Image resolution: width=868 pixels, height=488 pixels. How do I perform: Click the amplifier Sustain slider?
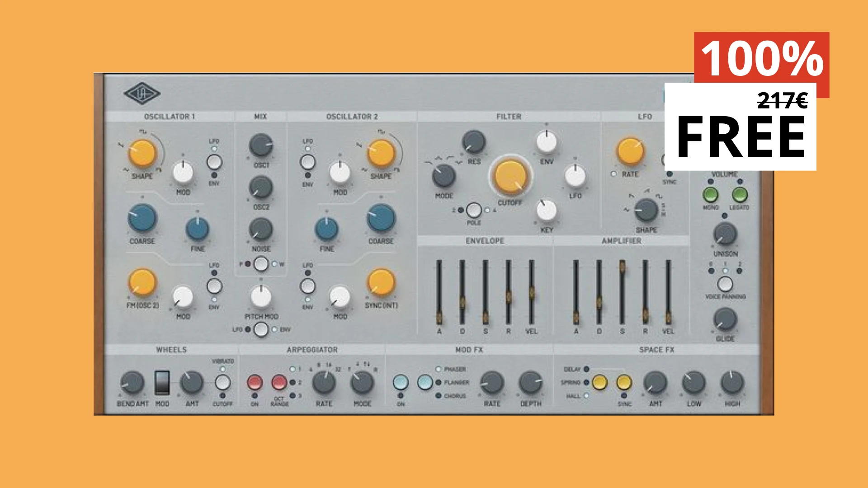[x=622, y=267]
